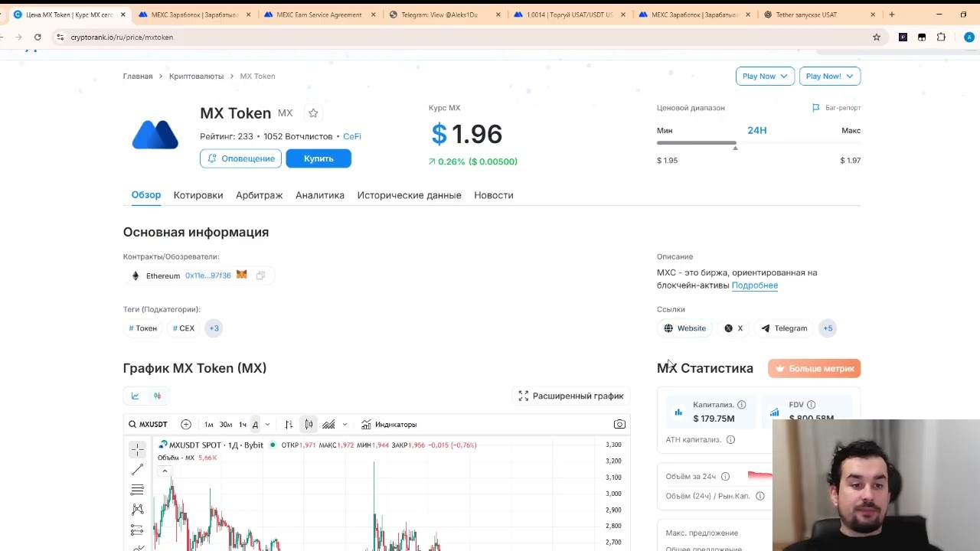This screenshot has height=551, width=980.
Task: Expand chart style dropdown arrow
Action: 345,424
